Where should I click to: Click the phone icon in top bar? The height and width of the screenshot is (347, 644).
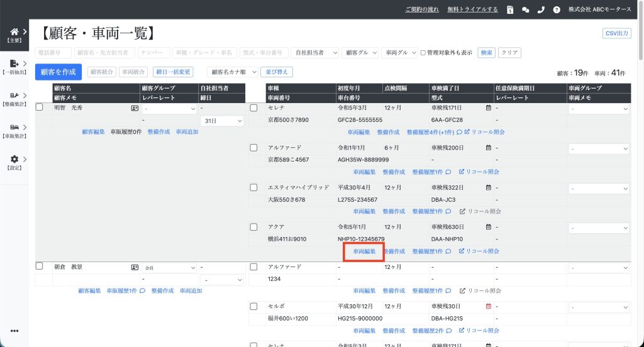pyautogui.click(x=541, y=9)
